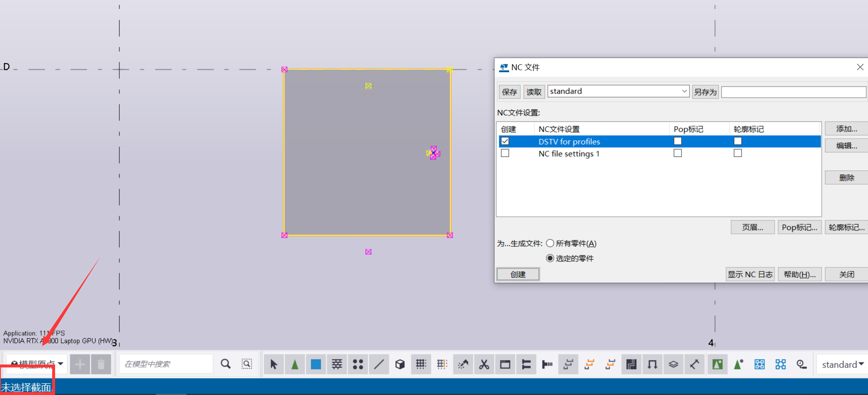Click the 显示 NC 日志 button

point(750,274)
